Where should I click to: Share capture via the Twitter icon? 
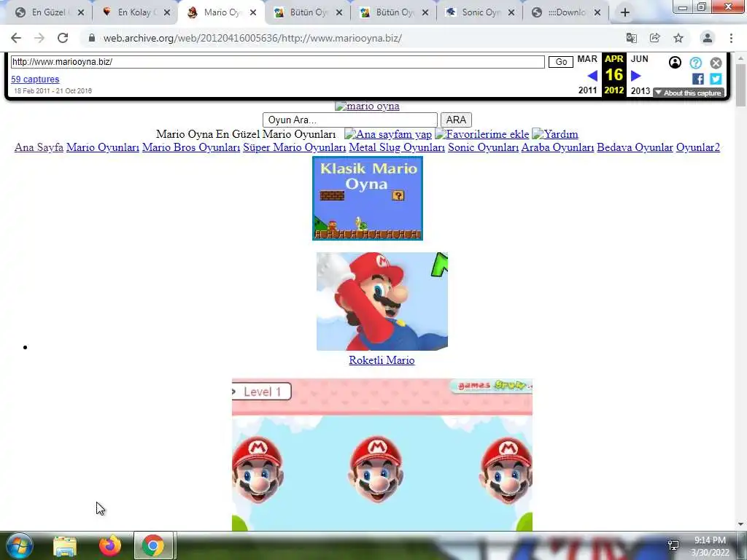click(x=716, y=79)
